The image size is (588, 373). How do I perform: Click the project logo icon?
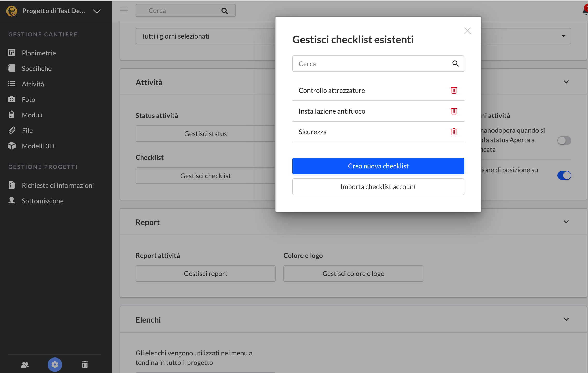[12, 11]
